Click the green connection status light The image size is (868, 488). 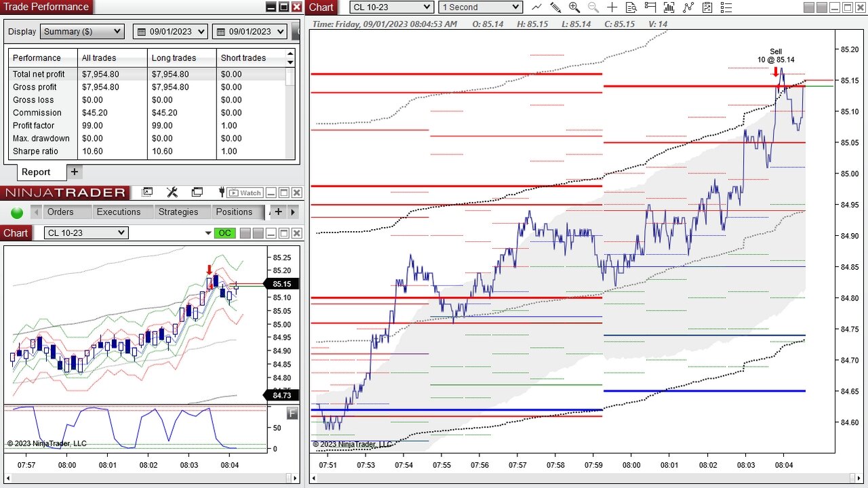[x=17, y=212]
